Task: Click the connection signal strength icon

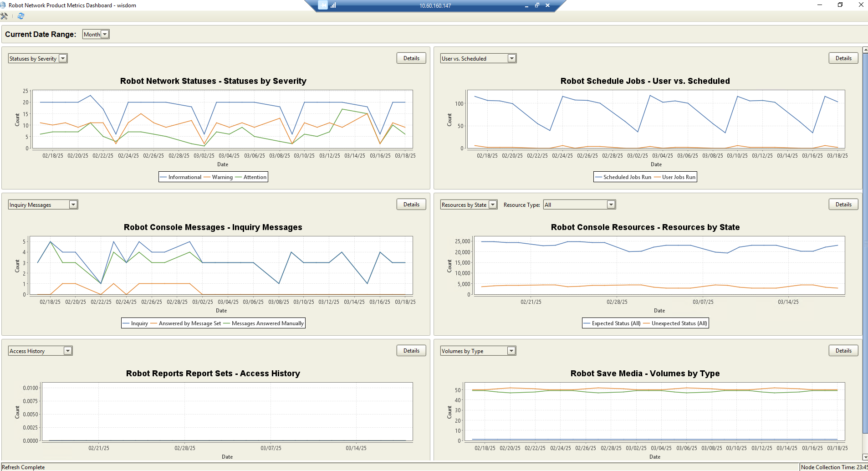Action: click(x=333, y=5)
